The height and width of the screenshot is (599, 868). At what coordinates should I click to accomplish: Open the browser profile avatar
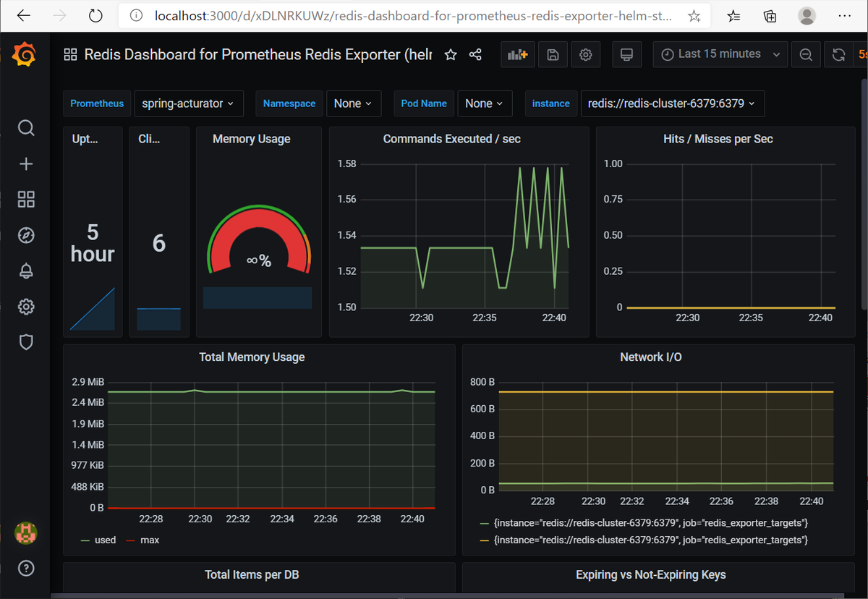click(807, 15)
